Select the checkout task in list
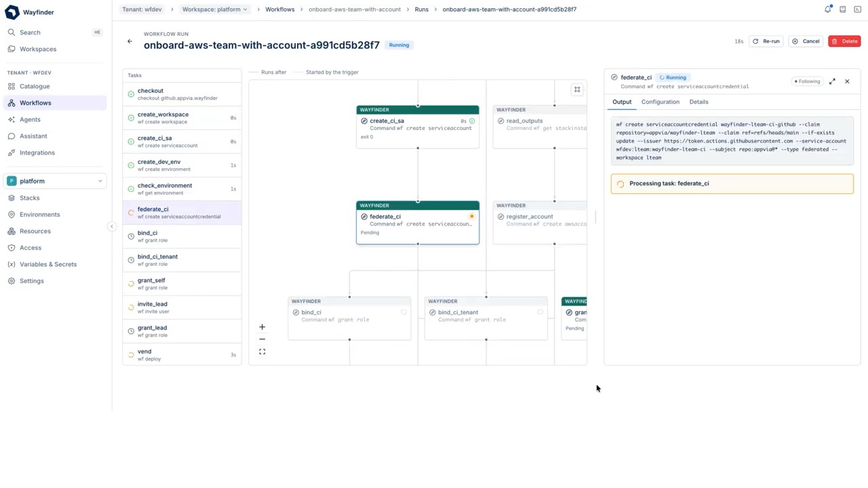Viewport: 868px width, 488px height. 182,94
